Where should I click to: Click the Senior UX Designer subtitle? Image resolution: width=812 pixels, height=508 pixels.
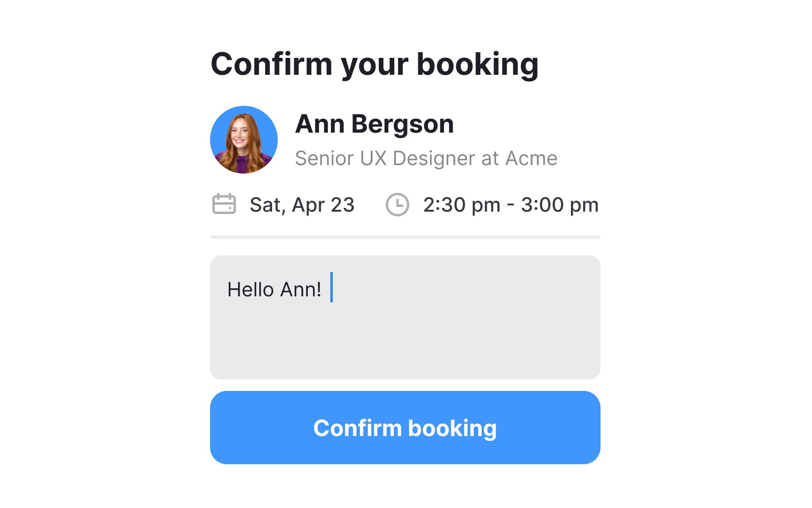point(426,159)
